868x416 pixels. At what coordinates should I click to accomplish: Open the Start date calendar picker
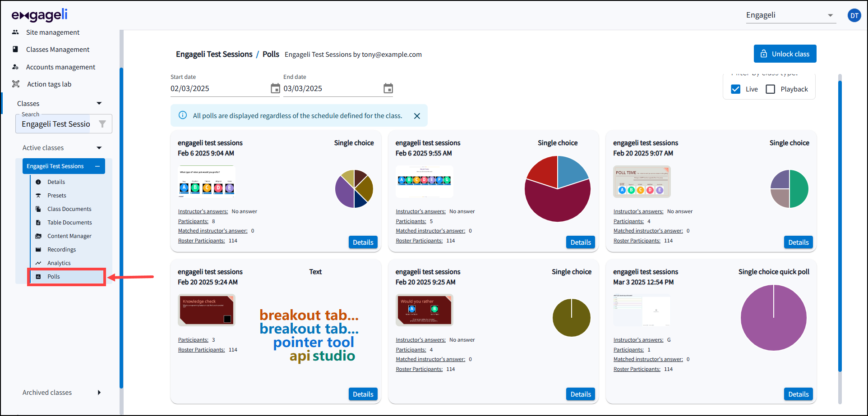[275, 88]
